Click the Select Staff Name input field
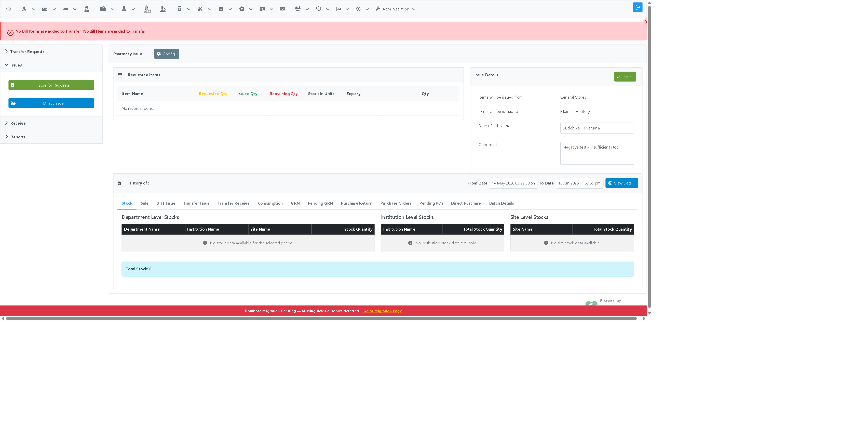The image size is (868, 424). click(x=597, y=128)
